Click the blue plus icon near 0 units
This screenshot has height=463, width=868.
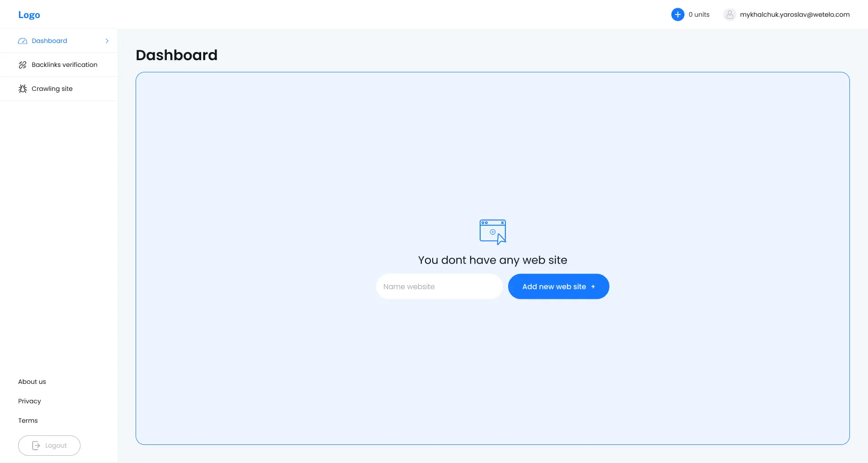pos(678,14)
